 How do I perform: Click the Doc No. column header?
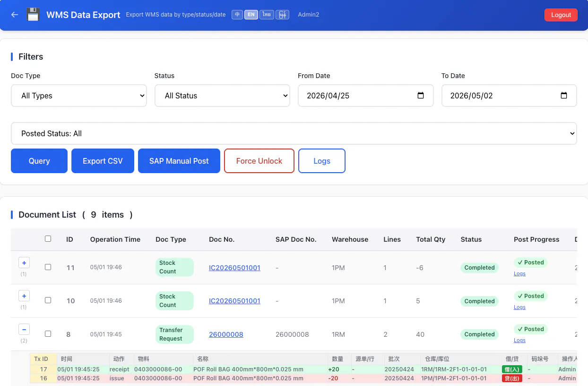coord(222,239)
